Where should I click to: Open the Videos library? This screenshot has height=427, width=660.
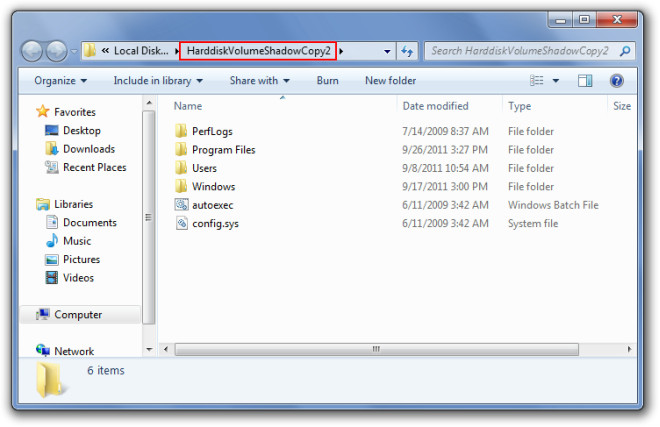click(78, 278)
